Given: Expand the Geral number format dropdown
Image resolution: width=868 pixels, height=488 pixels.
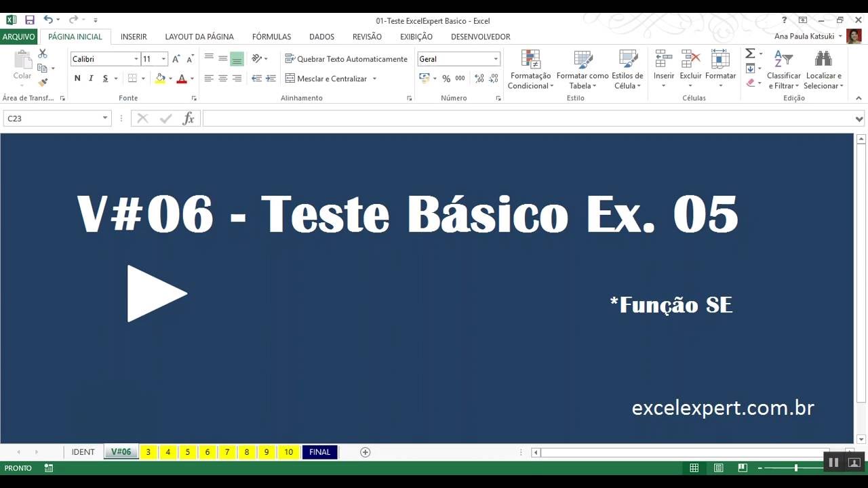Looking at the screenshot, I should click(496, 59).
